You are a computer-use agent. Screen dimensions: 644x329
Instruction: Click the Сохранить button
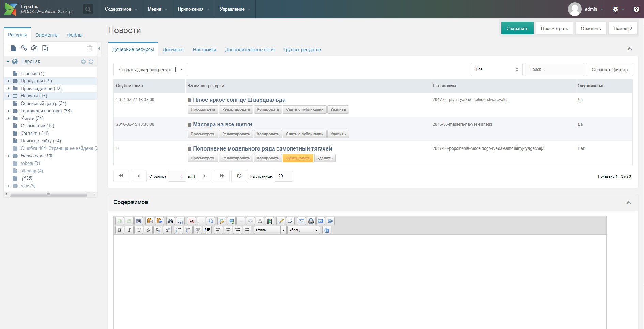pos(517,28)
